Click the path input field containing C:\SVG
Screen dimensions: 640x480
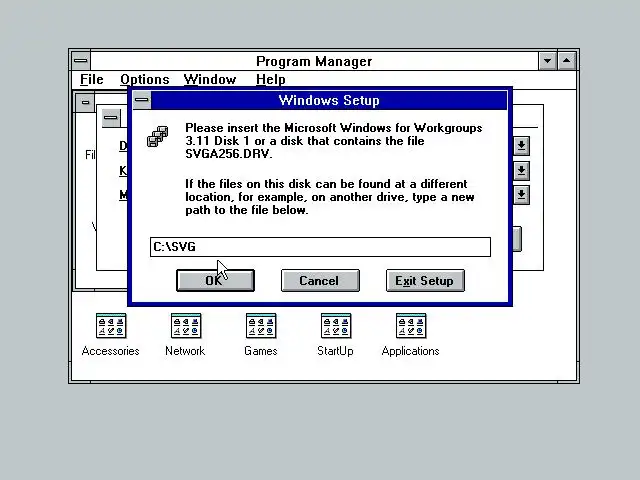click(x=320, y=247)
